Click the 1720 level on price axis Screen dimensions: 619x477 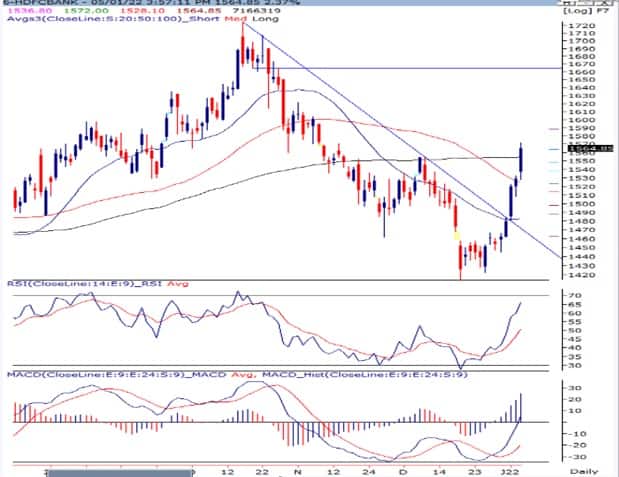[578, 24]
